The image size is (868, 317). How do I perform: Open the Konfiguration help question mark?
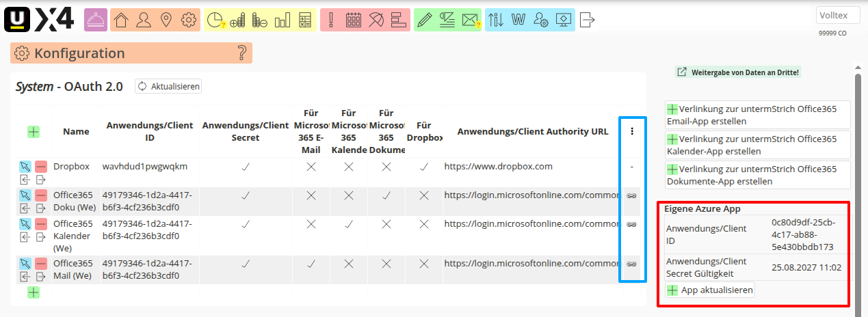click(x=241, y=53)
